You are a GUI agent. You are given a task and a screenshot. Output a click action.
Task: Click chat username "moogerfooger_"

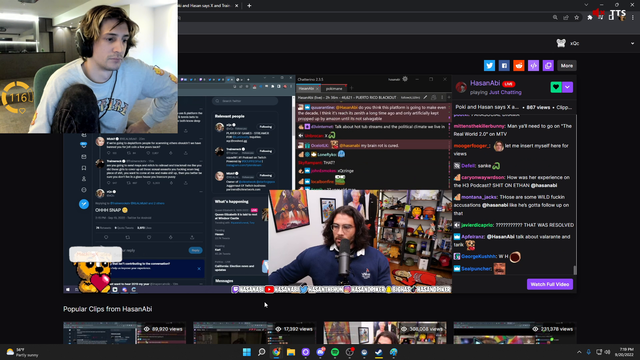coord(471,146)
